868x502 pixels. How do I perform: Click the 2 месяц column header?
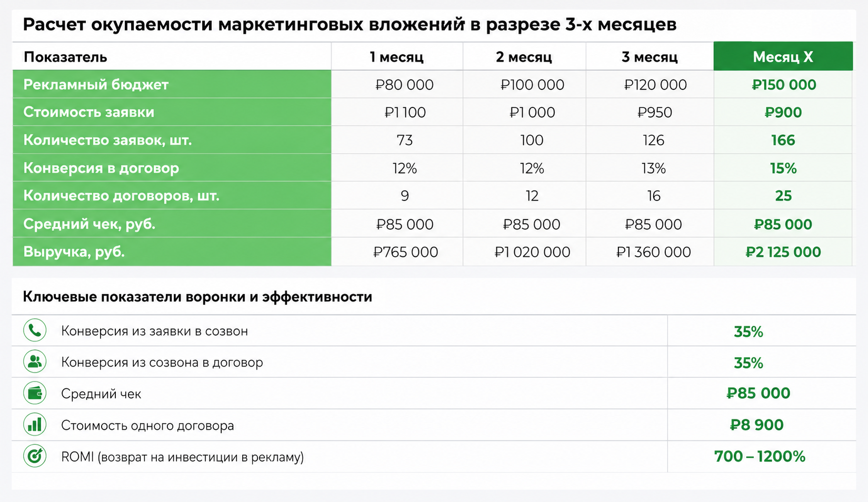tap(524, 56)
